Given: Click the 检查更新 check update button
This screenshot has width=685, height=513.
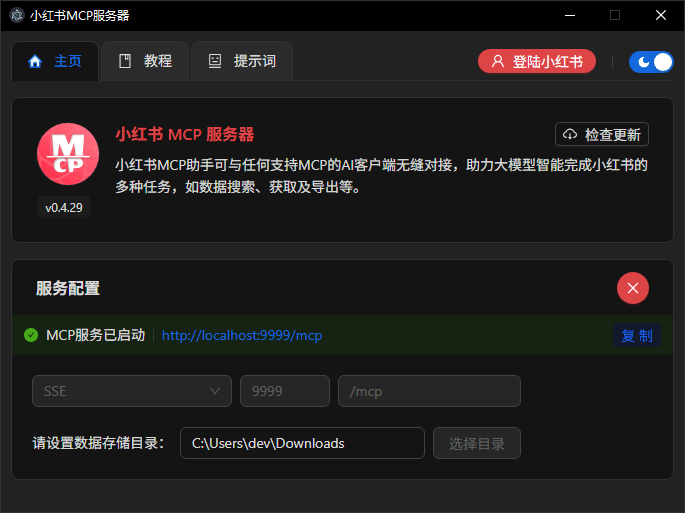Looking at the screenshot, I should coord(602,134).
